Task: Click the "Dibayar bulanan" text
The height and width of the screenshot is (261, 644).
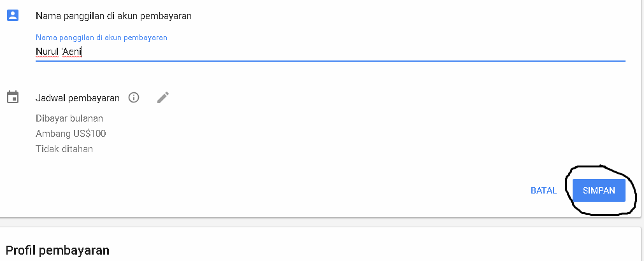Action: point(69,118)
